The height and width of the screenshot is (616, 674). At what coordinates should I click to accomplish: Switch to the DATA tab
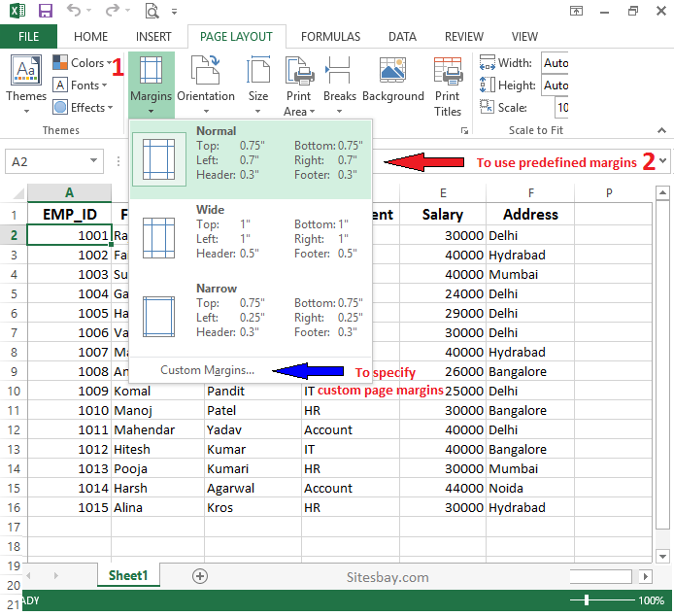(402, 37)
